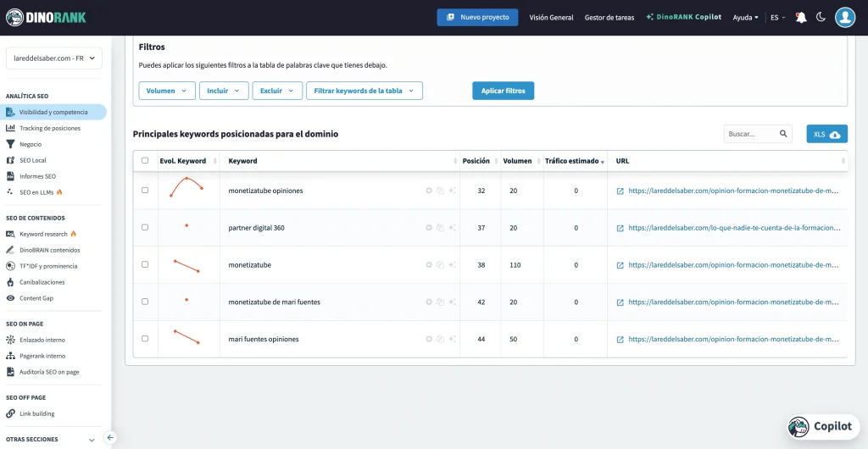Open Gestor de tareas
868x449 pixels.
click(x=609, y=17)
